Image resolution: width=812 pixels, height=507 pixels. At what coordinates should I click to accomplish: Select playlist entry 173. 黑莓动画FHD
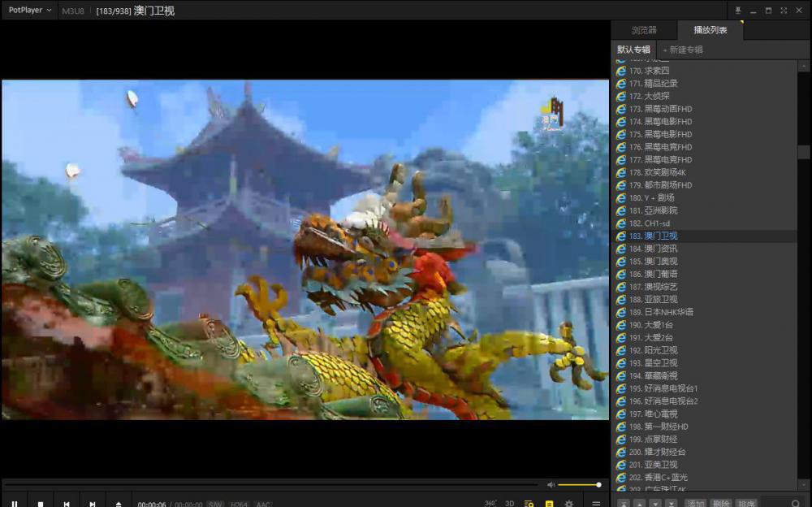coord(706,109)
